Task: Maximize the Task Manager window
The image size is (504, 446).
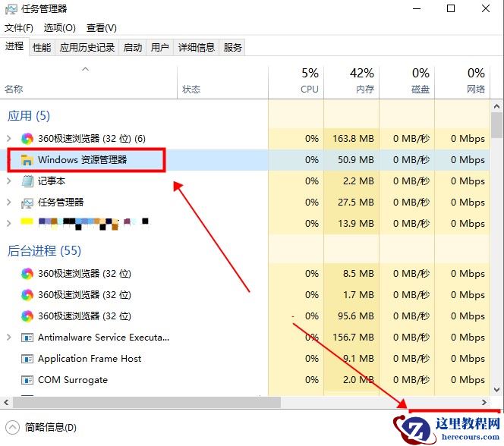Action: pyautogui.click(x=451, y=8)
